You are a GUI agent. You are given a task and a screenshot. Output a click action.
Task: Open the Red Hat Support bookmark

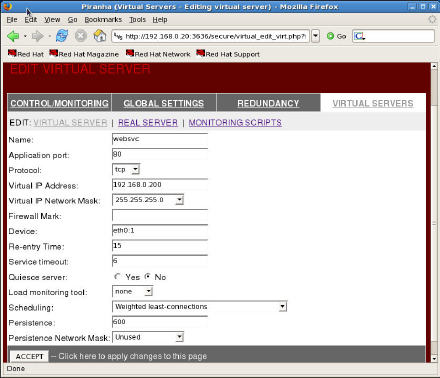pos(228,54)
